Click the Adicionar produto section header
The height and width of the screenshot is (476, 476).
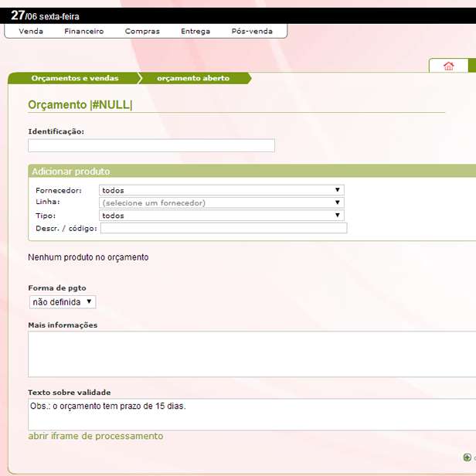[71, 172]
